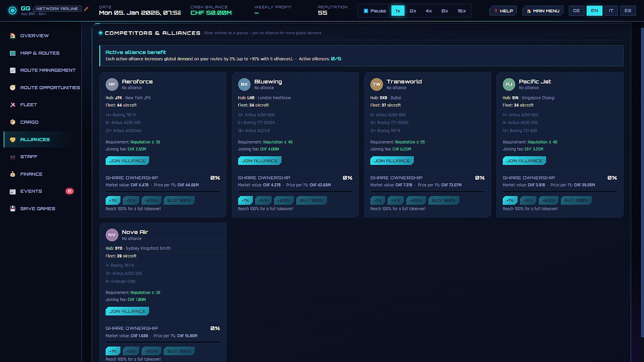Return to the Main Menu
The width and height of the screenshot is (644, 362).
(543, 11)
